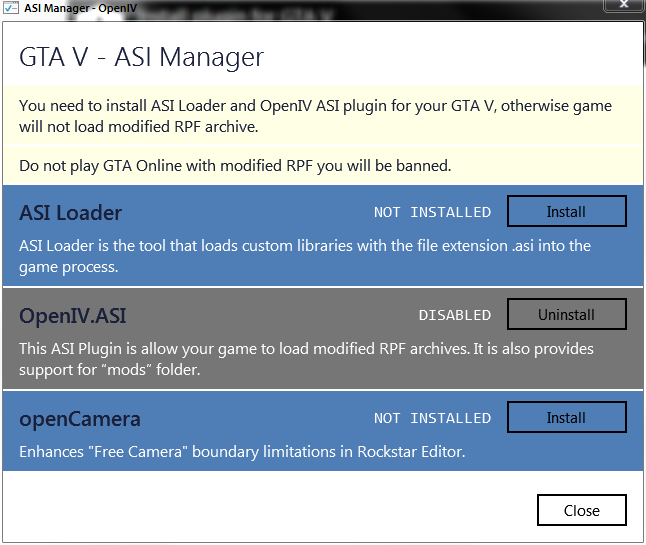Click the openCamera Rockstar Editor description
The height and width of the screenshot is (545, 646).
242,451
